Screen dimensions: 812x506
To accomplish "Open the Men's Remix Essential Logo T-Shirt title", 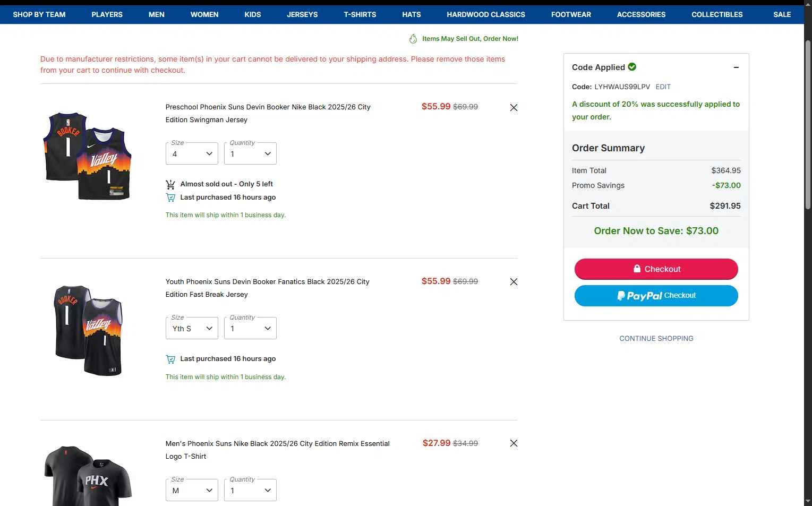I will 277,450.
